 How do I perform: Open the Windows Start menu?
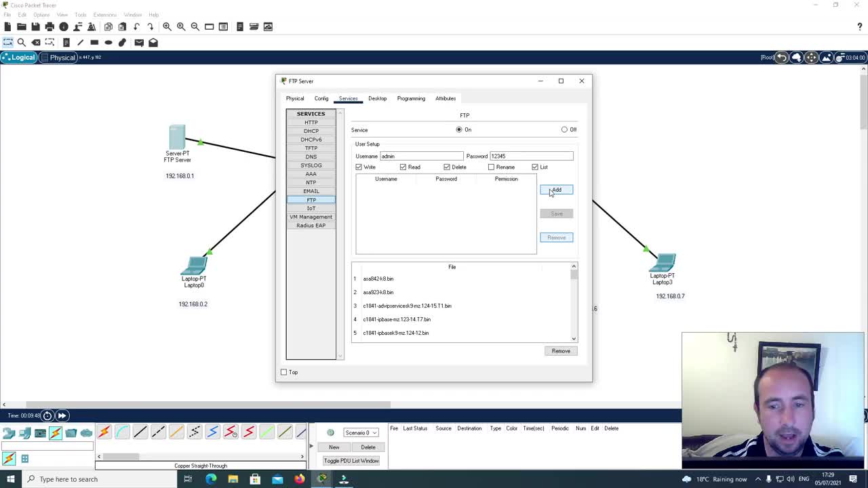pyautogui.click(x=9, y=479)
